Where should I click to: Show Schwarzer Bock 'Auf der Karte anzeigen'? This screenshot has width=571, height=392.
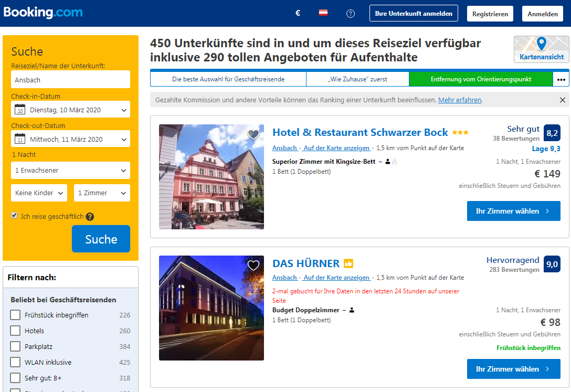(x=337, y=148)
